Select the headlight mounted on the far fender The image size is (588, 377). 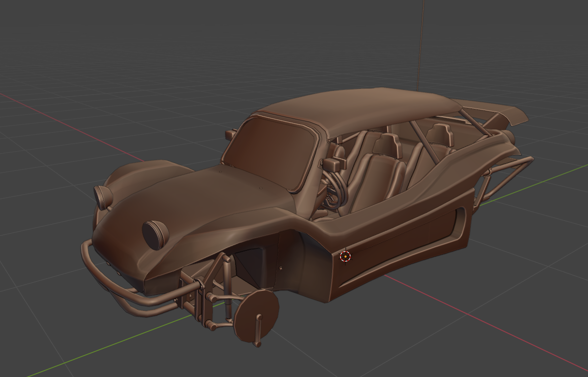click(x=103, y=197)
